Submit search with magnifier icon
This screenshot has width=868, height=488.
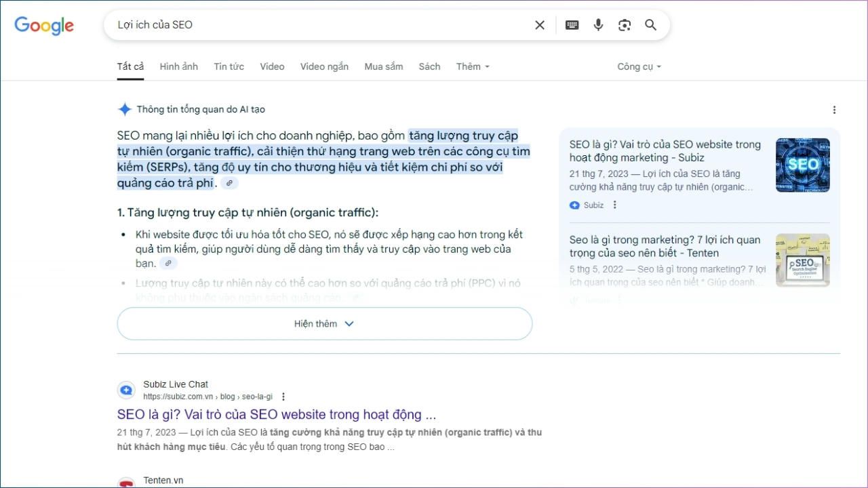651,25
